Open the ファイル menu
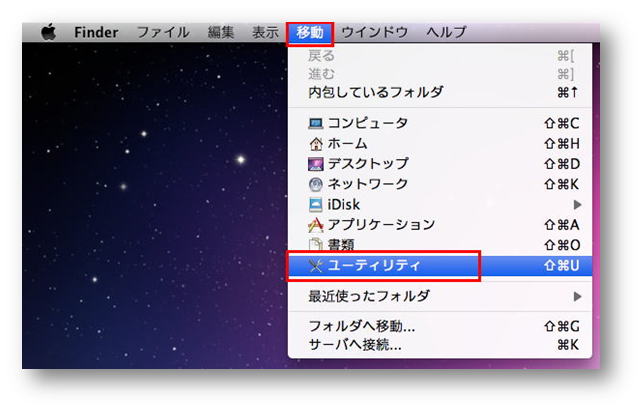This screenshot has height=411, width=642. click(x=163, y=32)
